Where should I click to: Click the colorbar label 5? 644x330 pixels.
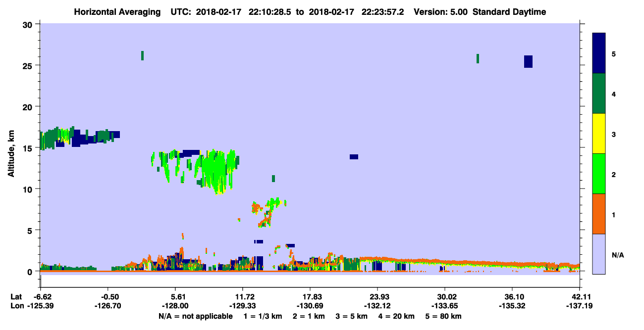pos(614,53)
